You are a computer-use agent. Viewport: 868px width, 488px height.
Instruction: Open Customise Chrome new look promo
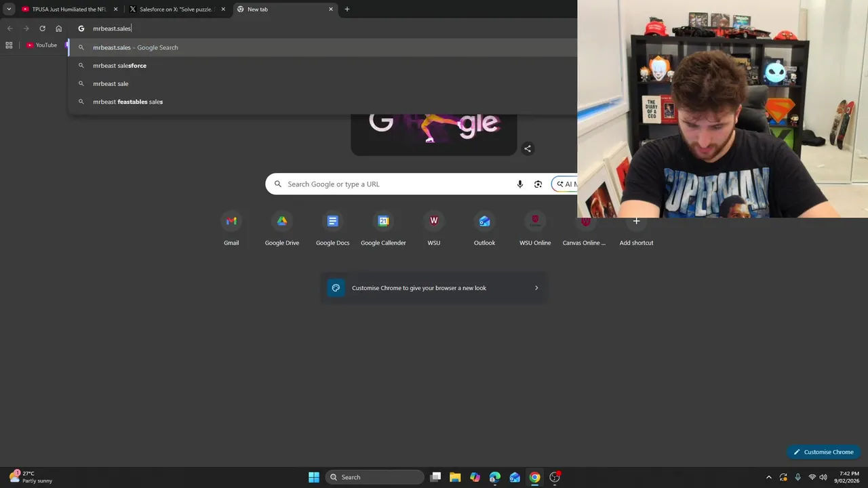(x=434, y=288)
